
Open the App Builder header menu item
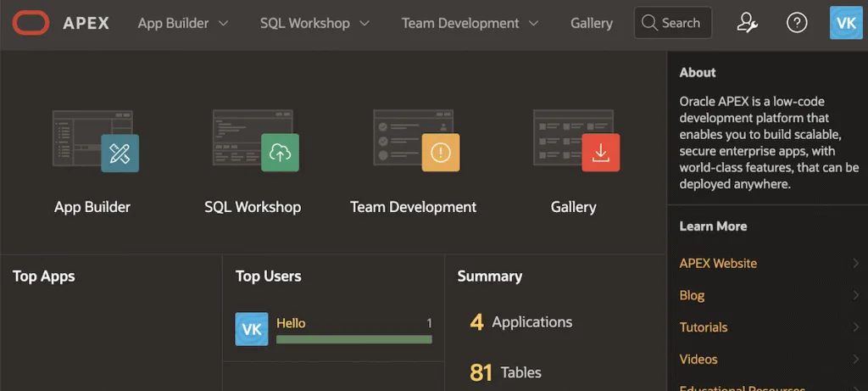pos(173,23)
